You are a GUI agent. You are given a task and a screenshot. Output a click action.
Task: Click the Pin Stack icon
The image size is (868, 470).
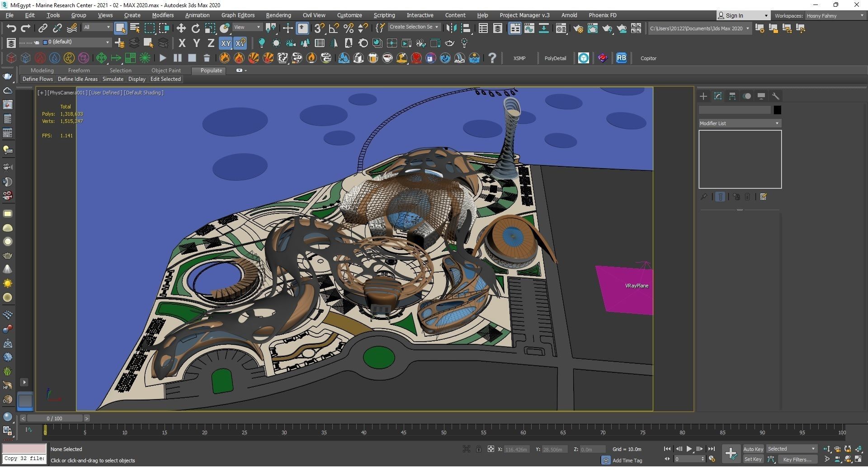coord(704,197)
